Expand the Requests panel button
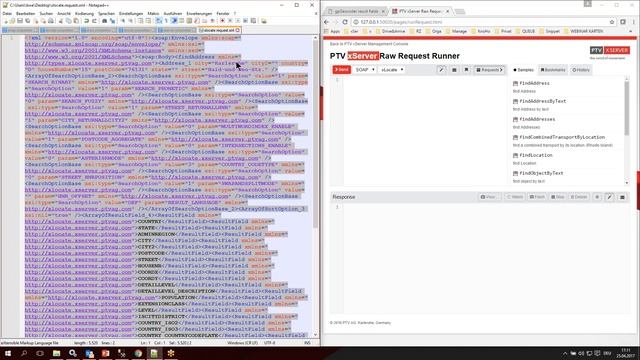The height and width of the screenshot is (360, 640). coord(489,70)
